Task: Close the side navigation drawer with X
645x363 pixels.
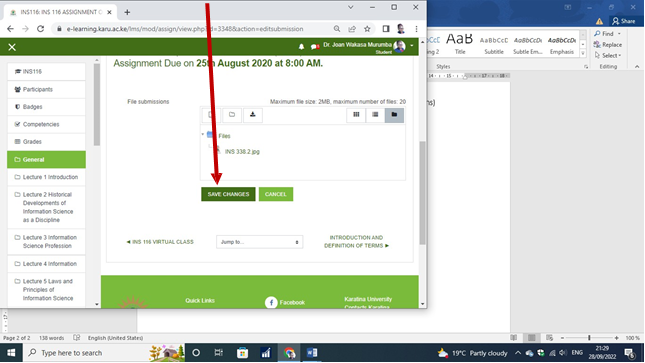Action: [x=12, y=47]
